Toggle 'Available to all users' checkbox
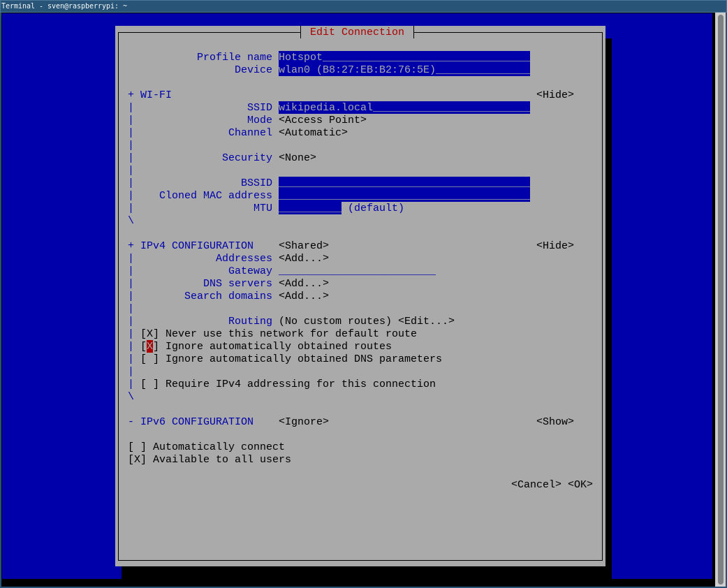Viewport: 727px width, 588px height. (137, 460)
